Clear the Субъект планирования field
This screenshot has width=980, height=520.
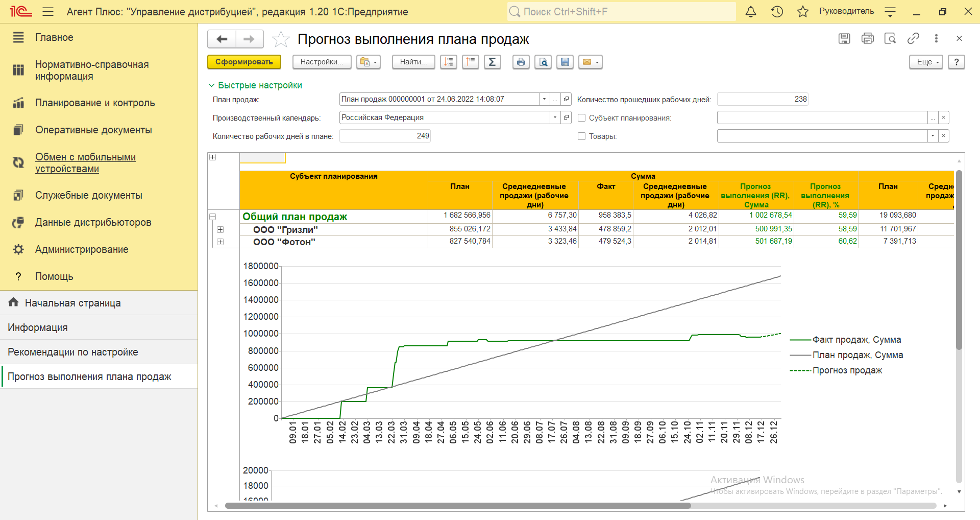coord(944,117)
